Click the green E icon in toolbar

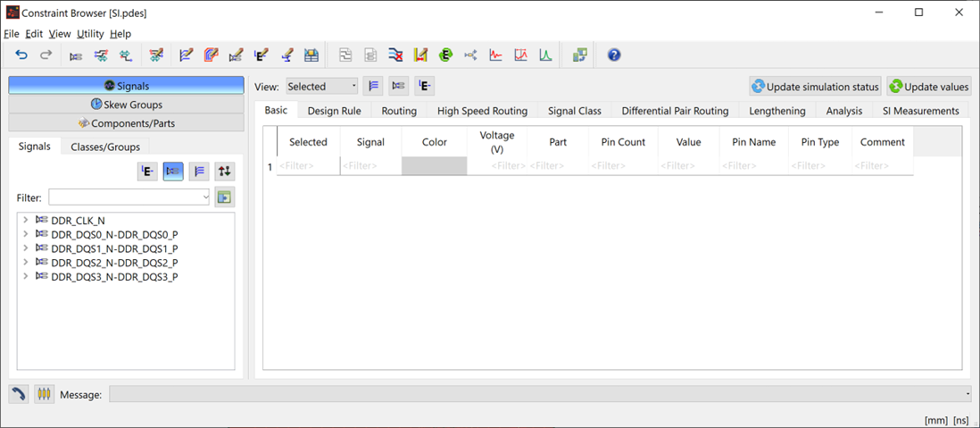(x=445, y=55)
